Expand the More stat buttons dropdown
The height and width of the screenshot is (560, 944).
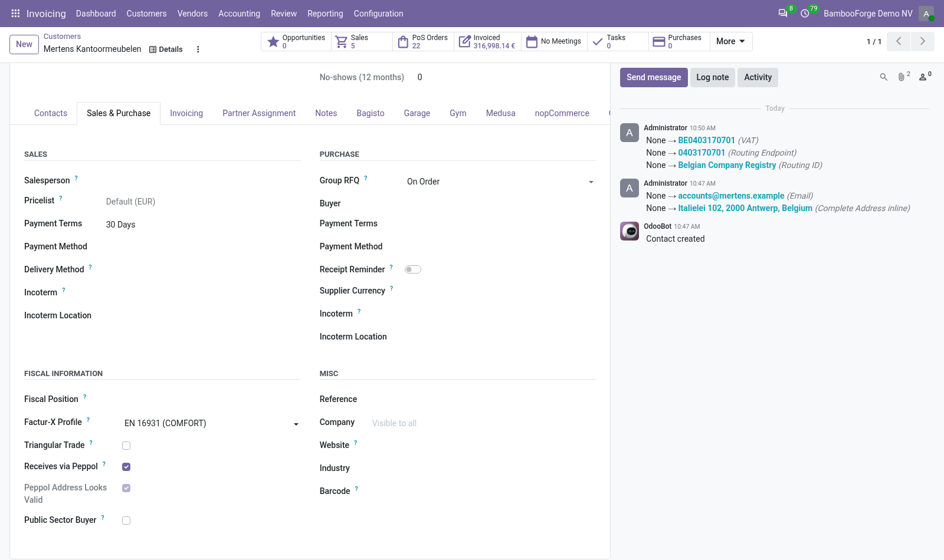(x=731, y=41)
